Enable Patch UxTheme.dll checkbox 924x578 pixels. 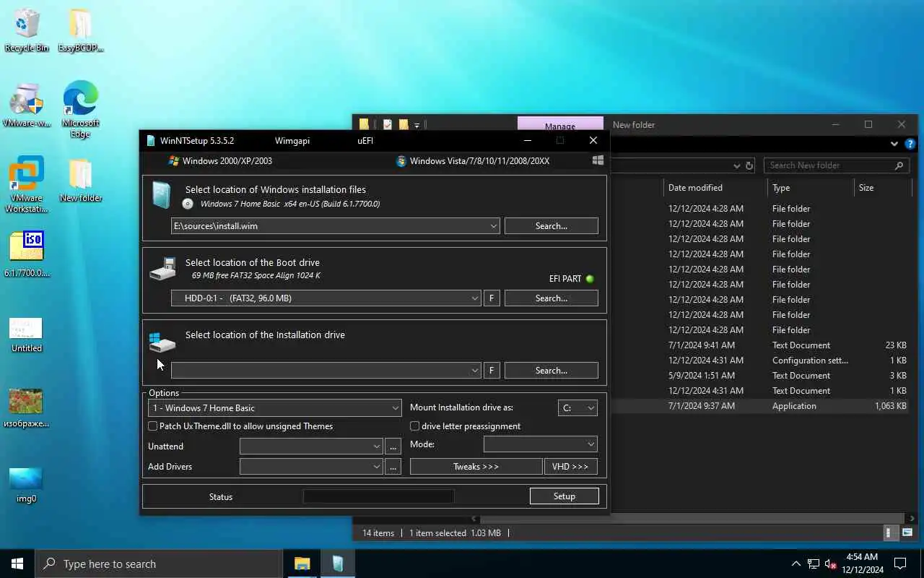[x=152, y=426]
